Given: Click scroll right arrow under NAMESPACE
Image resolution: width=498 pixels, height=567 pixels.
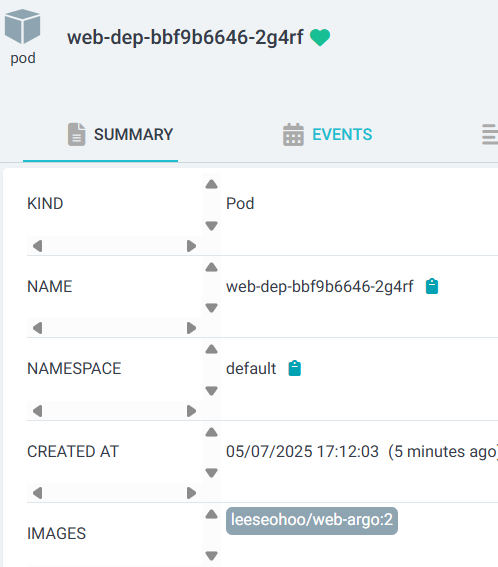Looking at the screenshot, I should coord(191,411).
